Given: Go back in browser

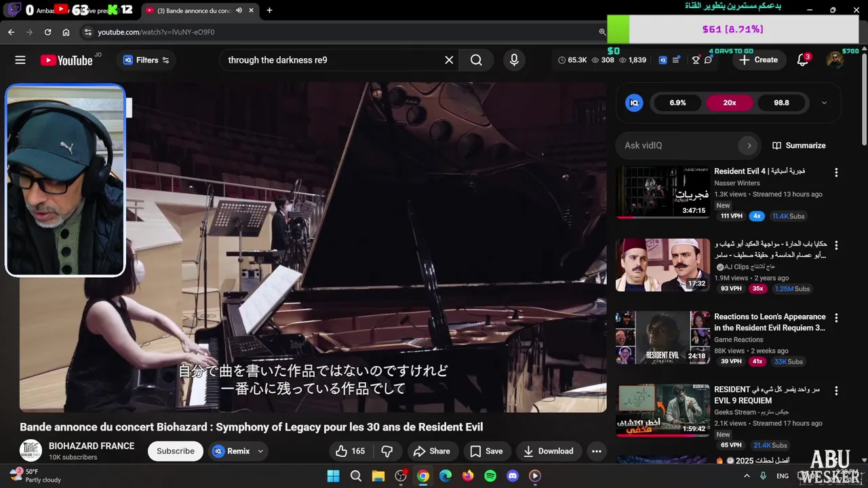Looking at the screenshot, I should click(11, 32).
